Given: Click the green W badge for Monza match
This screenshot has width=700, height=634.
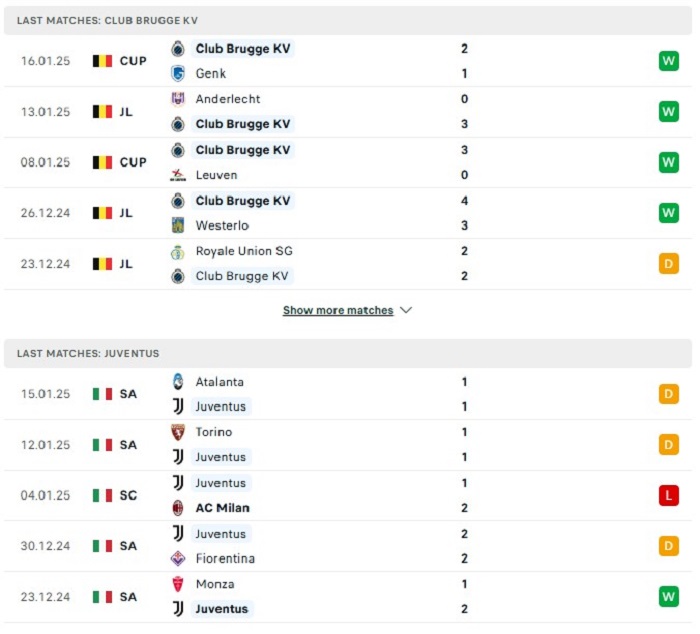Looking at the screenshot, I should click(668, 596).
